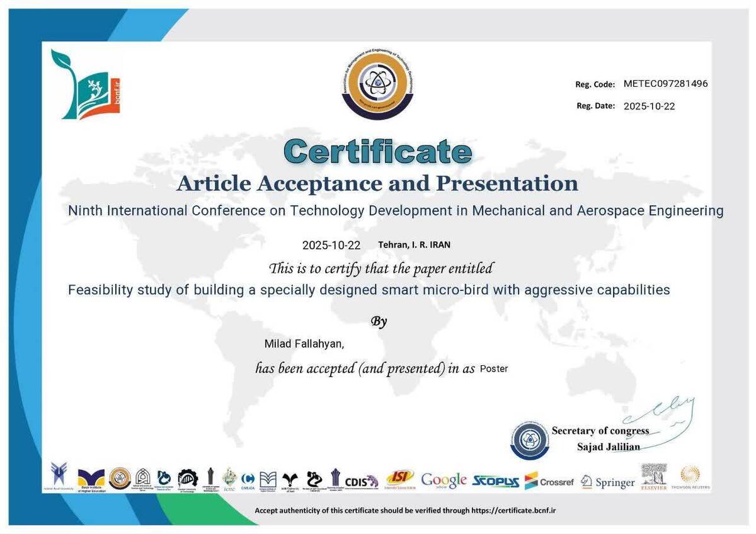The width and height of the screenshot is (756, 534).
Task: Click the large Certificate heading
Action: 377,152
